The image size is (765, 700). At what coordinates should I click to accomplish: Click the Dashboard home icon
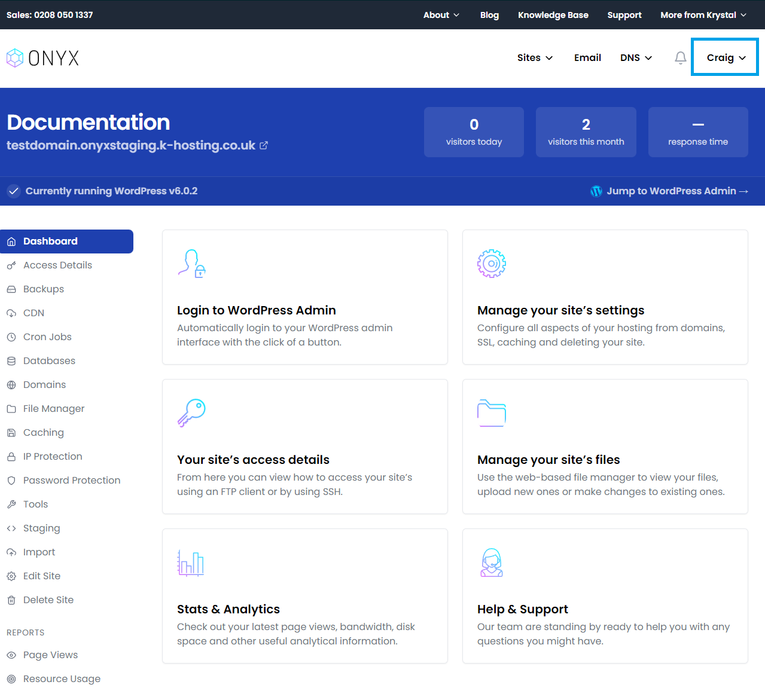11,242
